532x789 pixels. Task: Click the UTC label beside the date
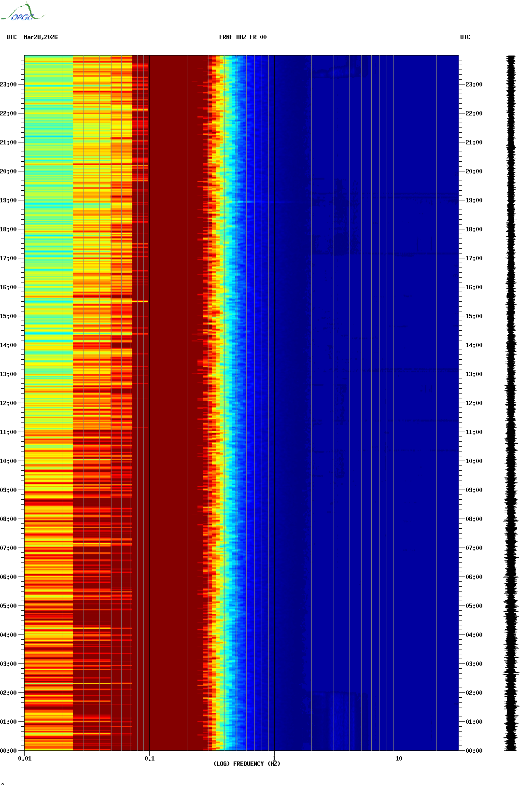tap(12, 37)
